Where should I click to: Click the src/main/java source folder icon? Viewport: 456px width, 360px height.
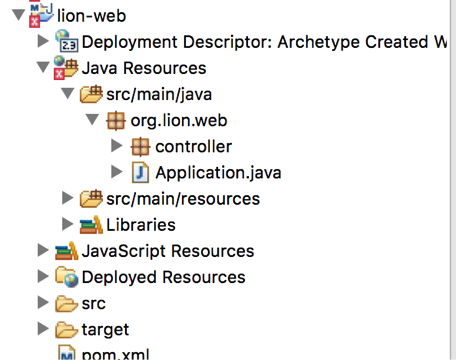[x=91, y=94]
